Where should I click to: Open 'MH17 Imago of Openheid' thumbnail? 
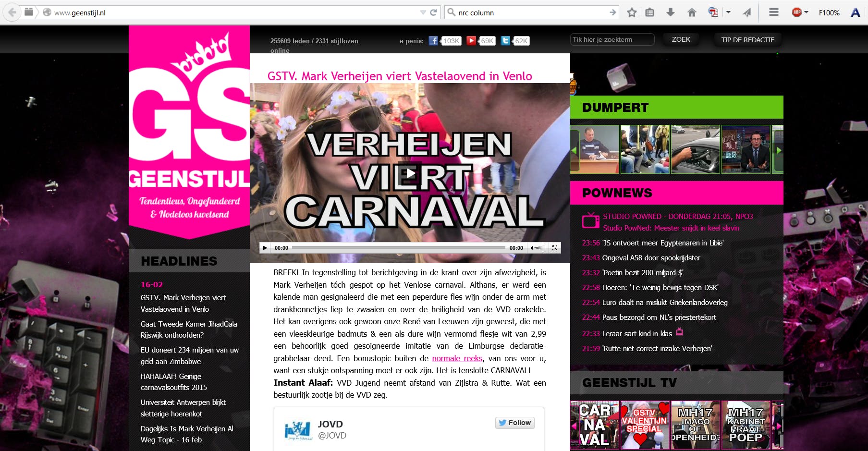pos(695,425)
